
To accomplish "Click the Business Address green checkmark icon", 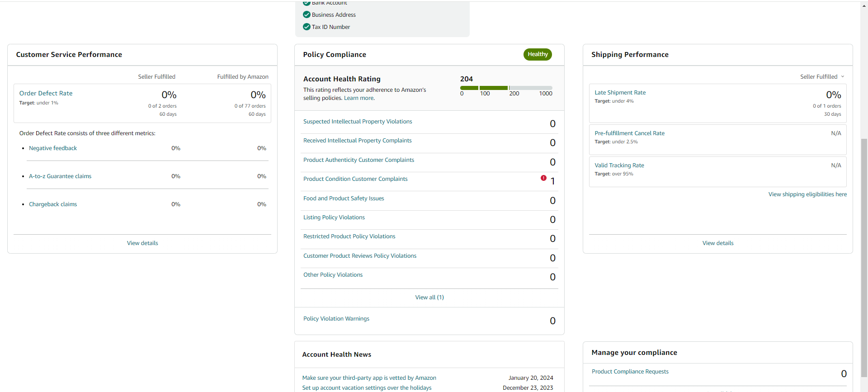I will tap(307, 14).
